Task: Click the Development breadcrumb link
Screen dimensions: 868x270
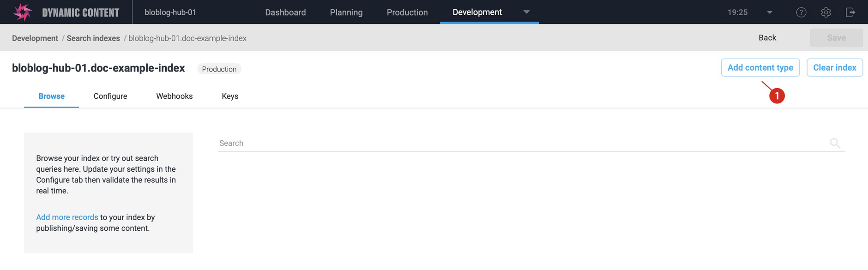Action: (35, 38)
